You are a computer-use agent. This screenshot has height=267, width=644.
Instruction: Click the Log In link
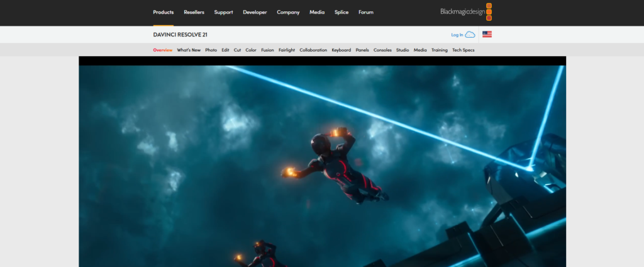tap(457, 35)
